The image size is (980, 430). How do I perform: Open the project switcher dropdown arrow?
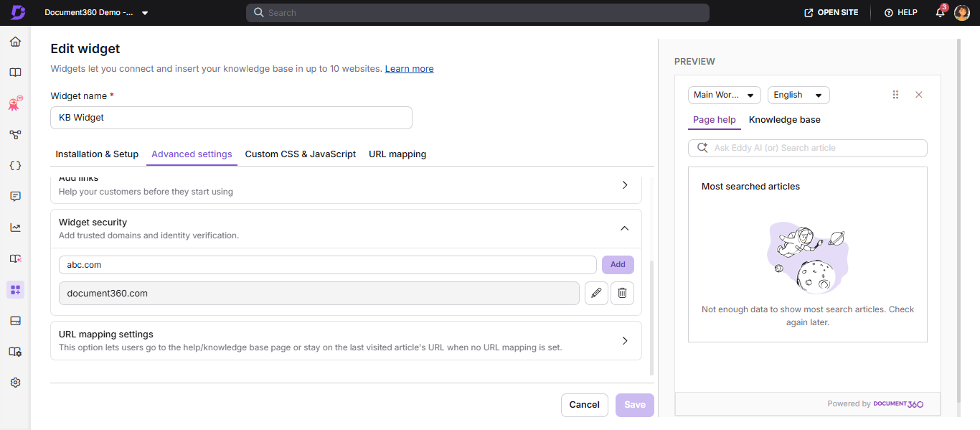[x=145, y=13]
